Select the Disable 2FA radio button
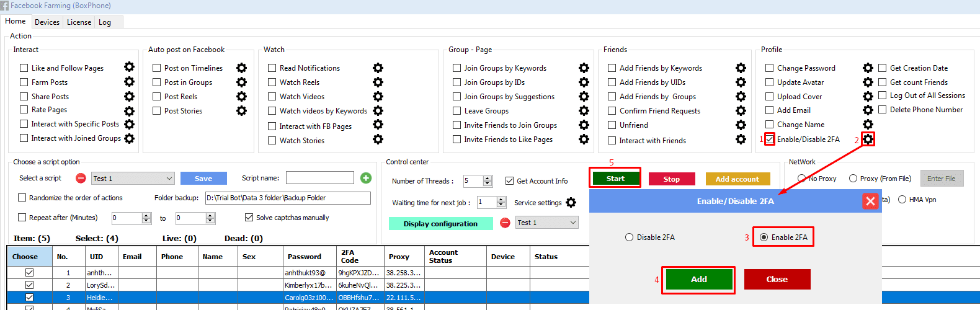This screenshot has width=980, height=310. point(629,237)
